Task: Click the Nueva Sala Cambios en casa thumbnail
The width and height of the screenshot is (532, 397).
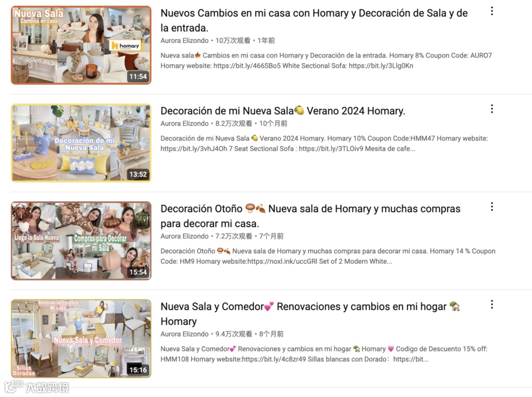Action: [81, 45]
